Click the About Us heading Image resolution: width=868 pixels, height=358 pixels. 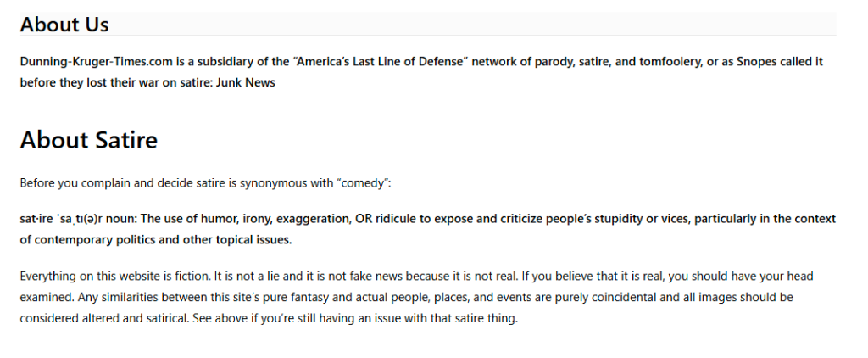[64, 25]
